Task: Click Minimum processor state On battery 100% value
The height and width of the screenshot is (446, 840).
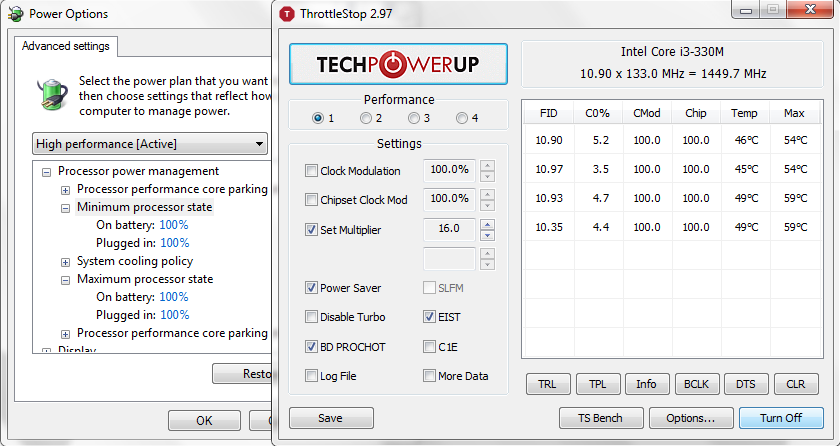Action: tap(174, 225)
